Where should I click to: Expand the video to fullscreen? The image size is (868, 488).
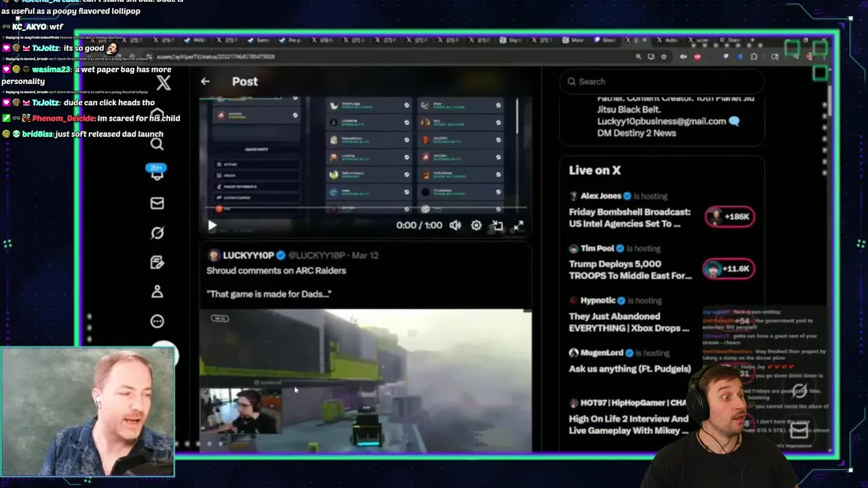coord(518,226)
